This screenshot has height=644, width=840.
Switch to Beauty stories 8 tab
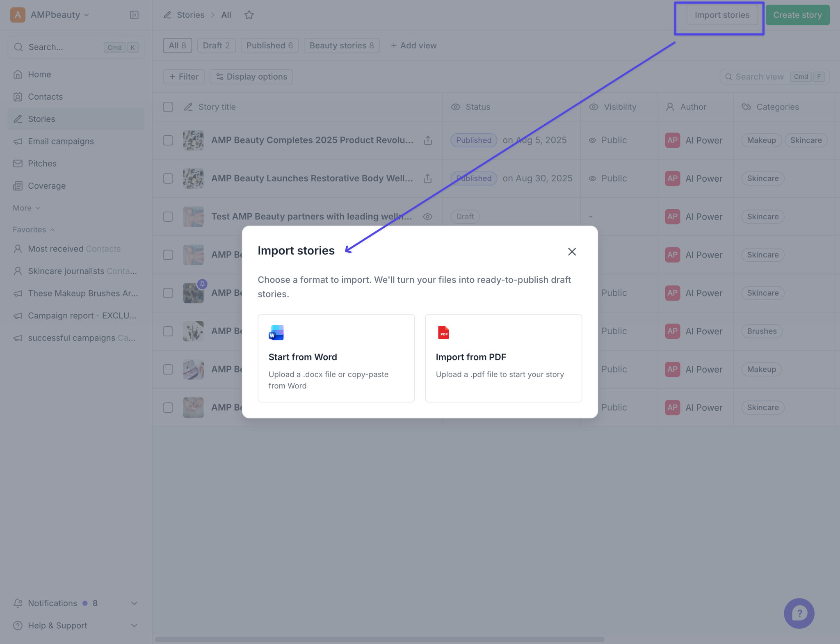[342, 46]
